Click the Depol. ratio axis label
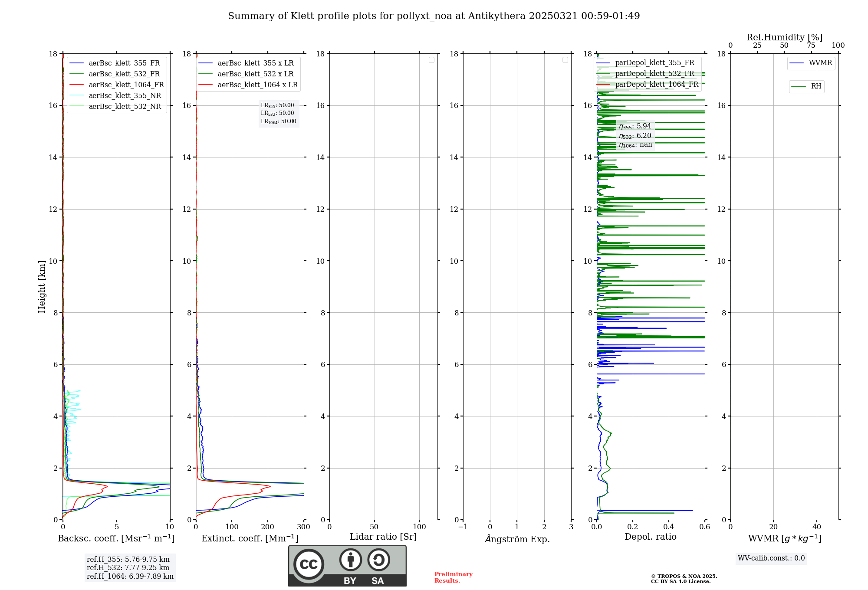The image size is (868, 590). pos(651,537)
